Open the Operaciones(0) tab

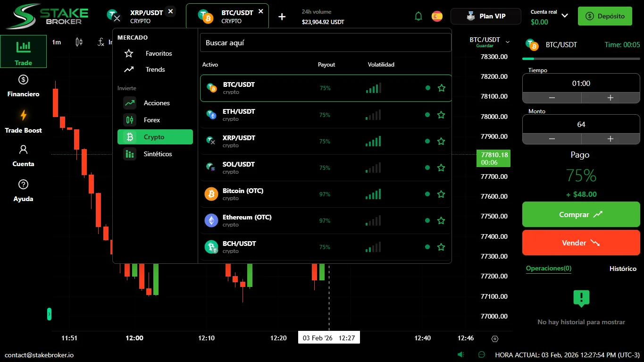pos(549,269)
